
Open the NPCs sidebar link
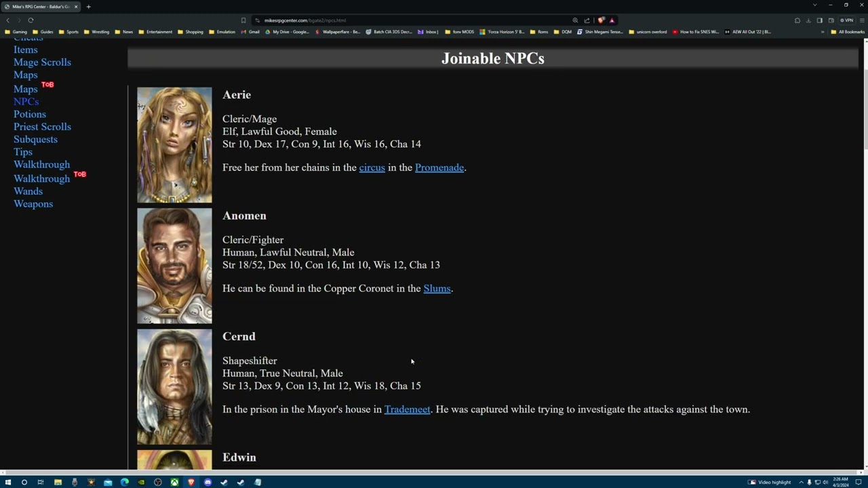point(26,102)
